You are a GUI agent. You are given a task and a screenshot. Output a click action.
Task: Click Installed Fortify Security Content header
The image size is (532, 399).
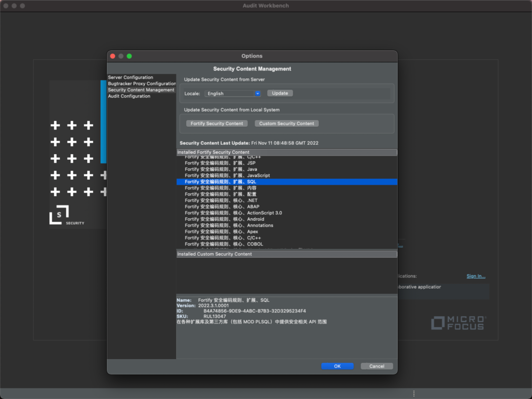[x=287, y=152]
